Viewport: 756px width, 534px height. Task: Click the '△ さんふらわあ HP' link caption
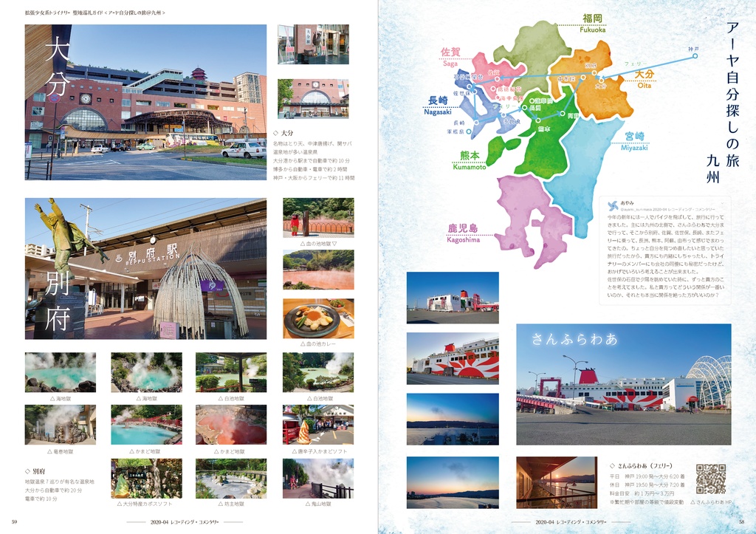pyautogui.click(x=711, y=502)
